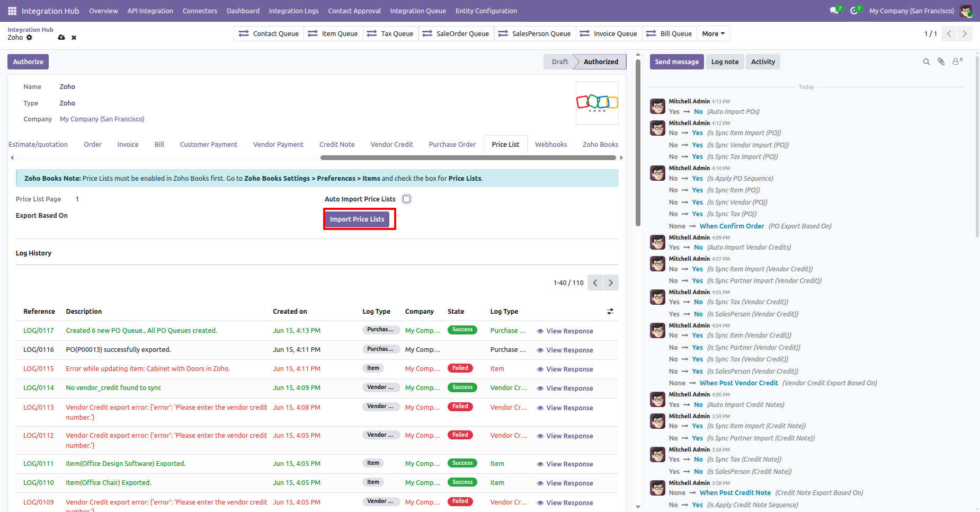
Task: View Response for LOG/0114
Action: click(565, 389)
